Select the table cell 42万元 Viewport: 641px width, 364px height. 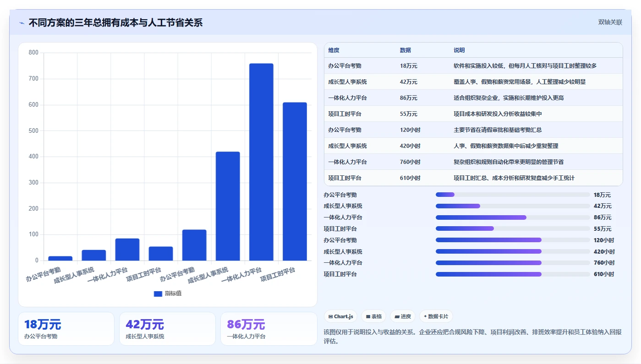(409, 82)
